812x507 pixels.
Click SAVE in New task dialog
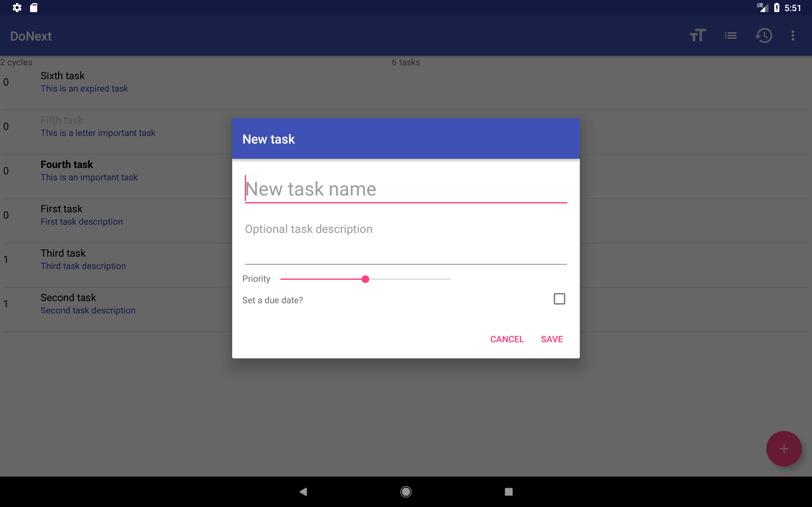[552, 339]
